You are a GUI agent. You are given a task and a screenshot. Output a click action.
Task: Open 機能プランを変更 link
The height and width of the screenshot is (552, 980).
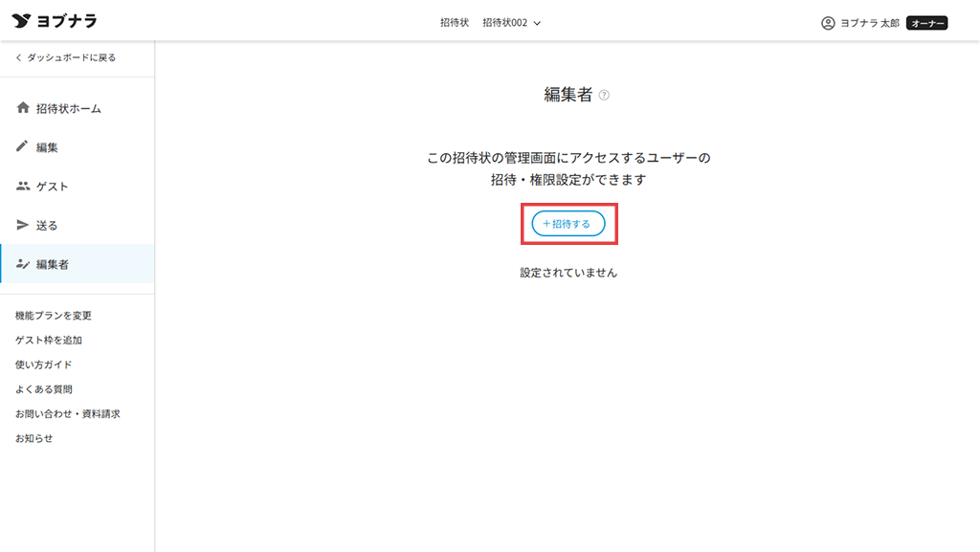pyautogui.click(x=54, y=316)
